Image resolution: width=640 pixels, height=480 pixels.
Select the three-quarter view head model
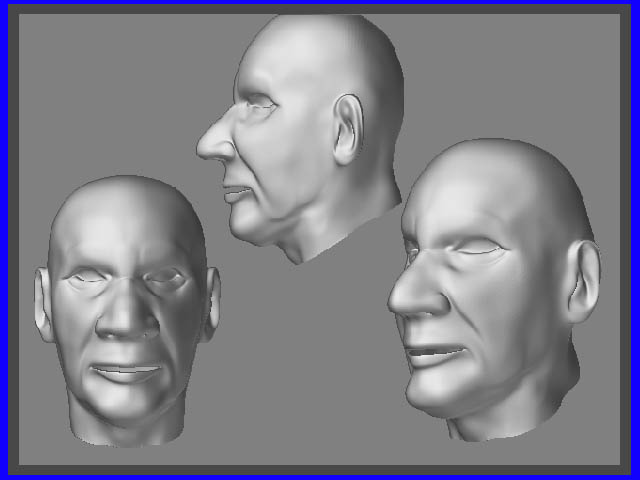pyautogui.click(x=494, y=290)
